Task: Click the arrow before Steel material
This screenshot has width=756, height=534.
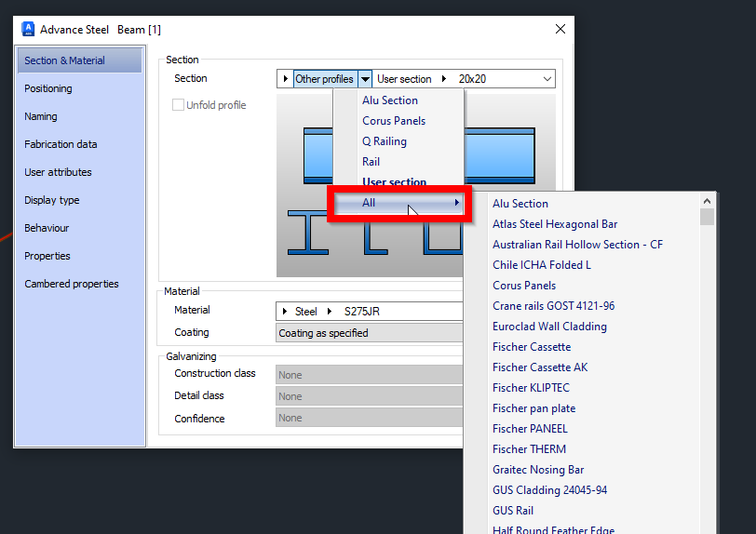Action: [285, 312]
